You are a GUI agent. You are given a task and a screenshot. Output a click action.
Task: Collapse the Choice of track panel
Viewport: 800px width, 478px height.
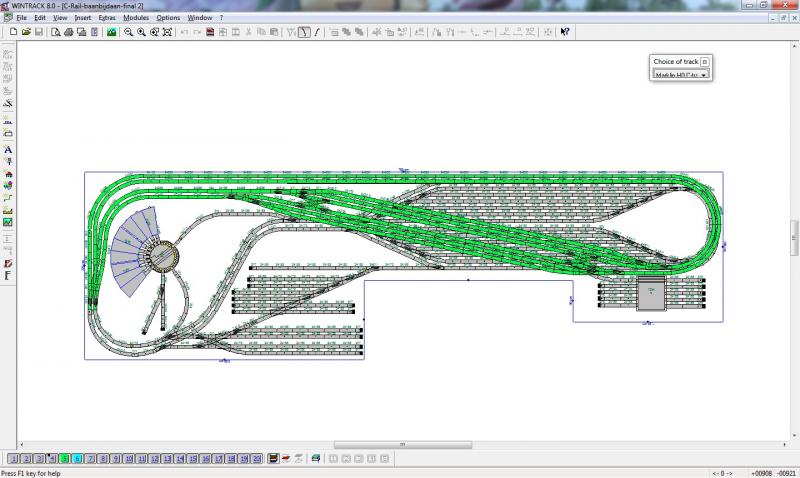pos(704,61)
